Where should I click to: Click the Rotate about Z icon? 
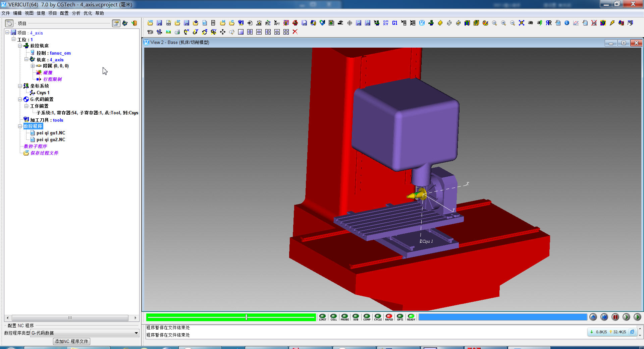205,32
